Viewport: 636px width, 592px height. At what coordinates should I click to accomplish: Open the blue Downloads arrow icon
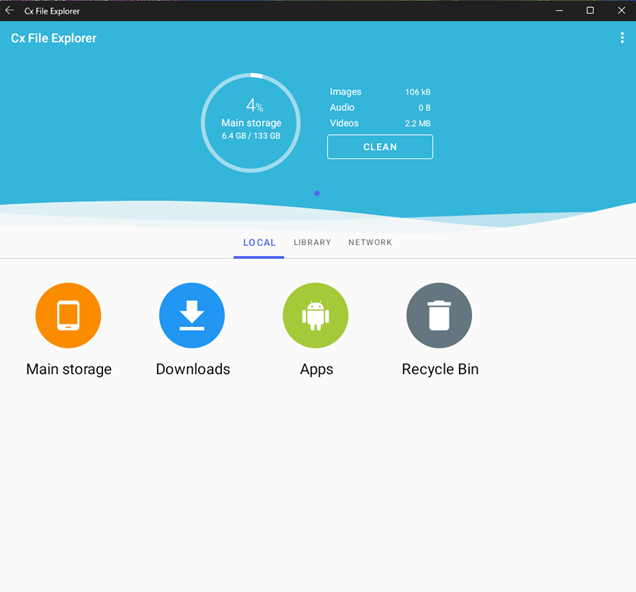tap(192, 316)
